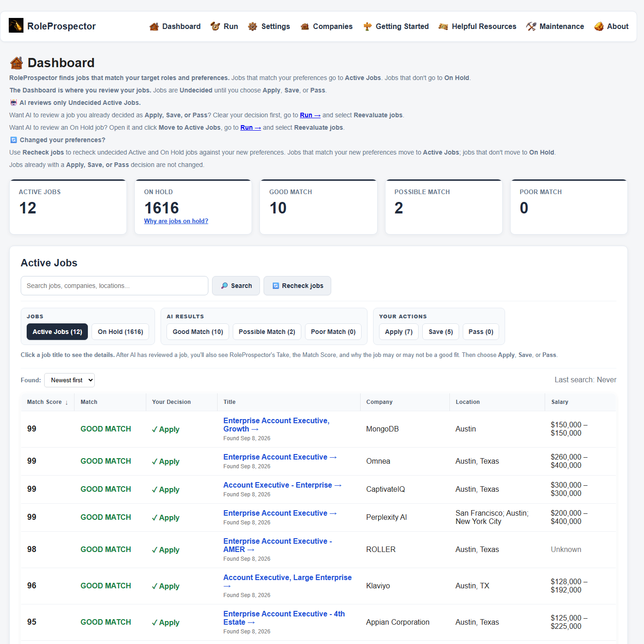
Task: Show jobs marked Apply (7)
Action: click(399, 332)
